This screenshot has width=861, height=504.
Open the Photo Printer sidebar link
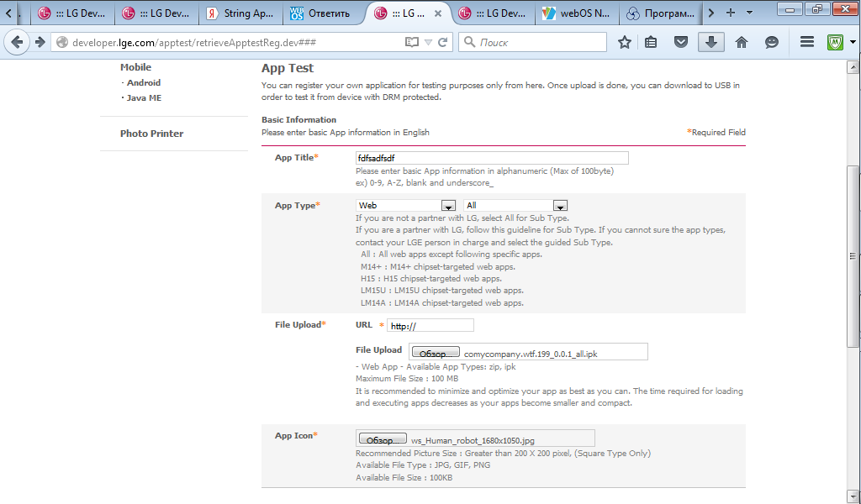pos(151,134)
